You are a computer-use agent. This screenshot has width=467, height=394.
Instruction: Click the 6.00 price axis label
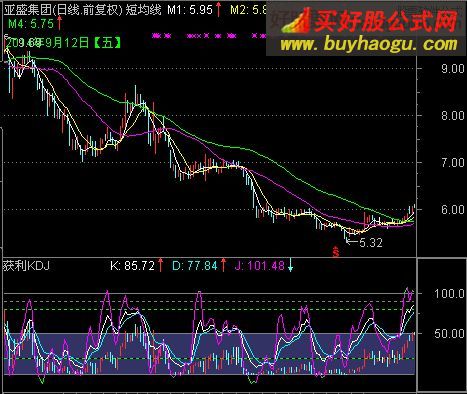tap(453, 209)
